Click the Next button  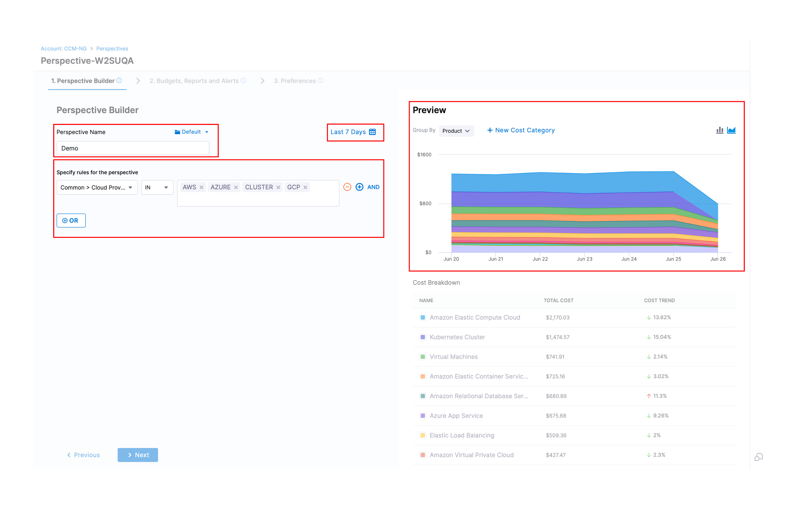[x=138, y=455]
